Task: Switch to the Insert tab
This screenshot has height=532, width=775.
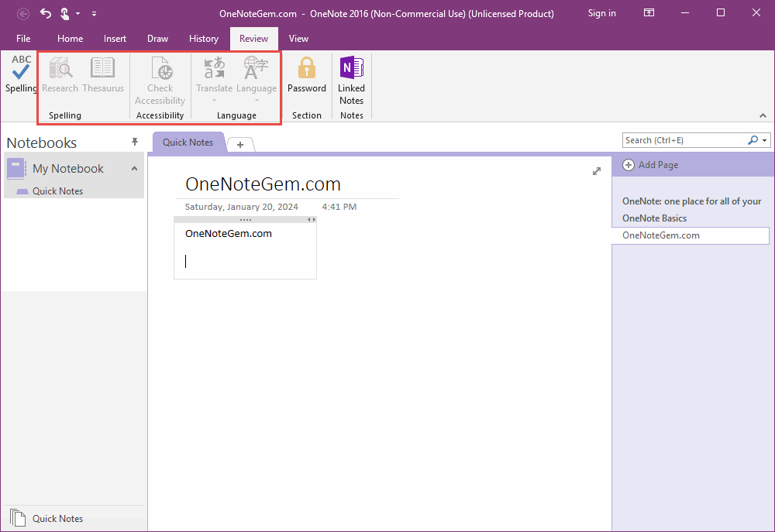Action: (115, 39)
